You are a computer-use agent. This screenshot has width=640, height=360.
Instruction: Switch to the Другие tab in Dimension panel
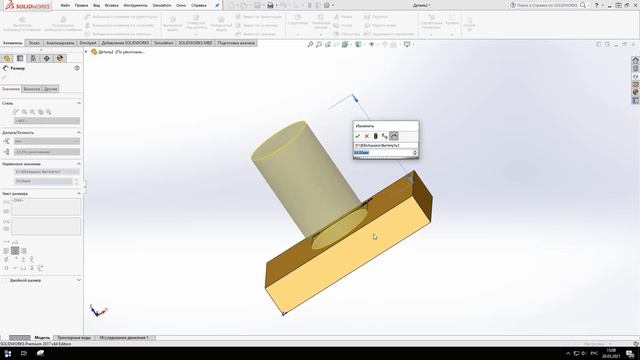pyautogui.click(x=51, y=89)
